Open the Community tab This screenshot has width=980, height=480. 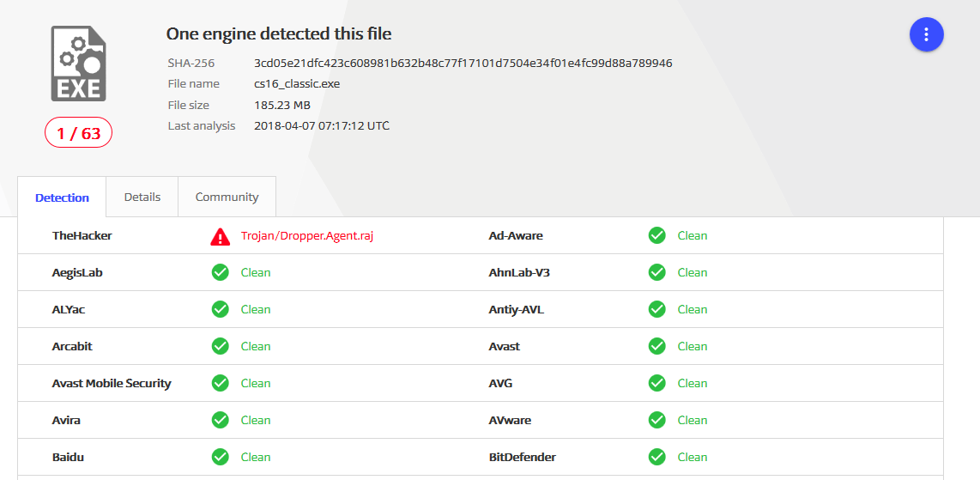coord(227,197)
